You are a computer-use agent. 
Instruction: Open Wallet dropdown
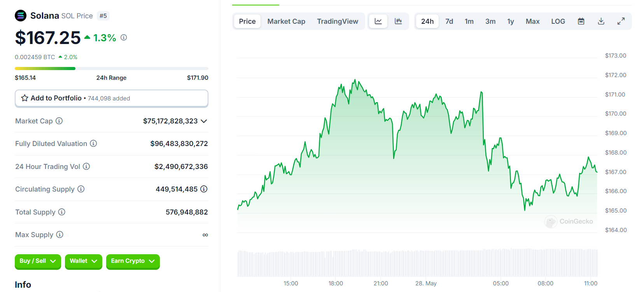pyautogui.click(x=83, y=261)
